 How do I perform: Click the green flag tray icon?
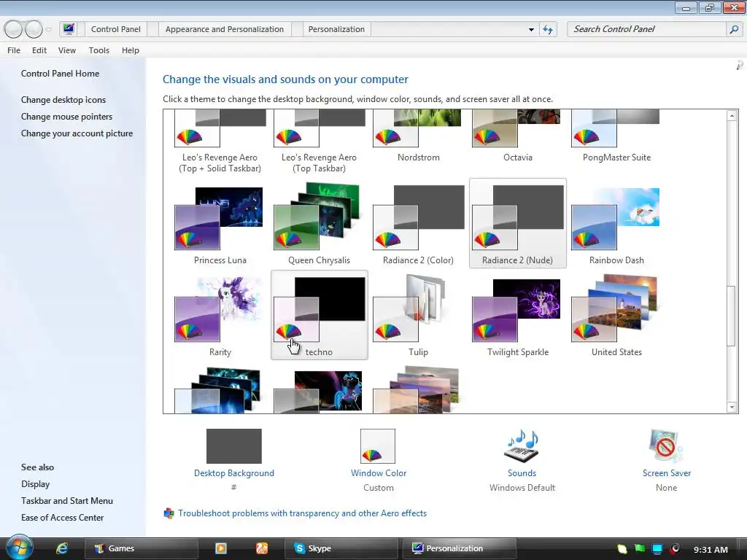[x=640, y=549]
